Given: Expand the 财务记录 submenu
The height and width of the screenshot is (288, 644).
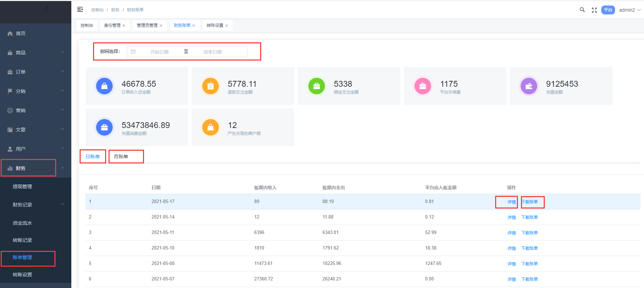Looking at the screenshot, I should pos(38,205).
